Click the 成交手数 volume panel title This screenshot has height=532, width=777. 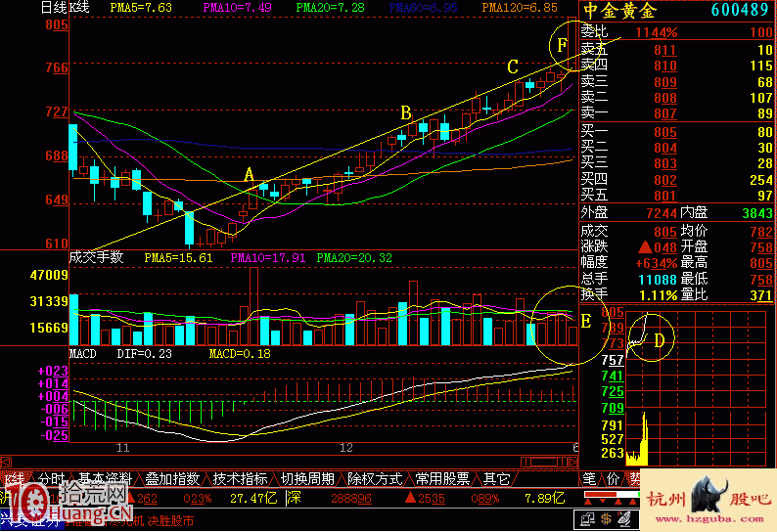pos(96,257)
